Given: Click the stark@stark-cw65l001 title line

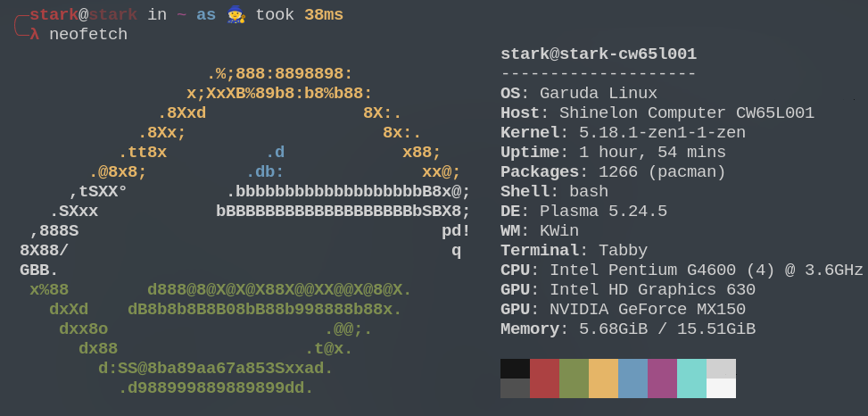Looking at the screenshot, I should (599, 54).
